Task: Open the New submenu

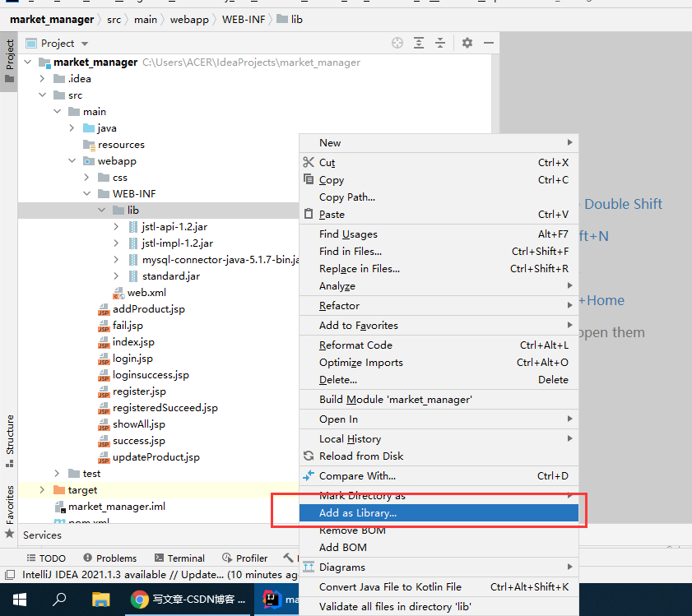Action: 439,142
